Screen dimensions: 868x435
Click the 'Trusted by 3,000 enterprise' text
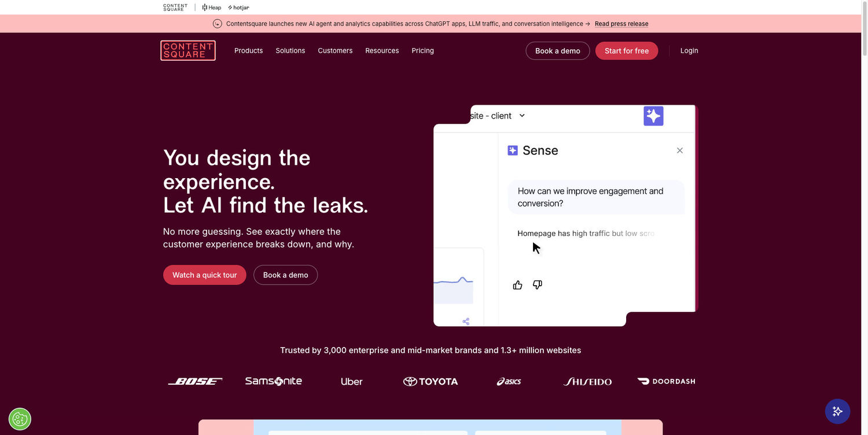click(431, 350)
